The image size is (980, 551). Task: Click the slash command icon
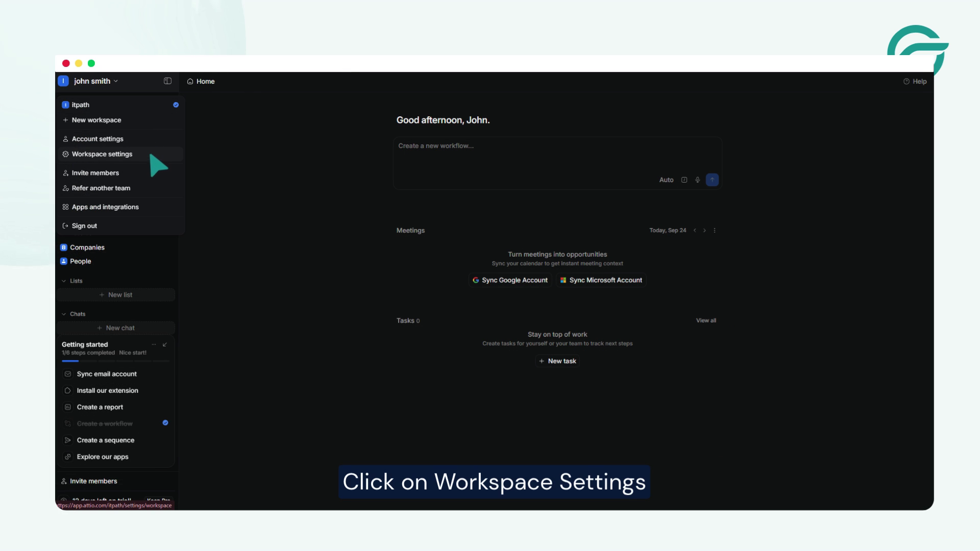click(x=684, y=180)
